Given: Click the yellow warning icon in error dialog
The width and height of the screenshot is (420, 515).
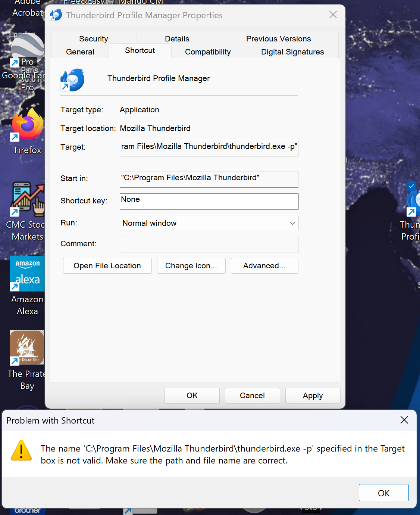Looking at the screenshot, I should [21, 450].
